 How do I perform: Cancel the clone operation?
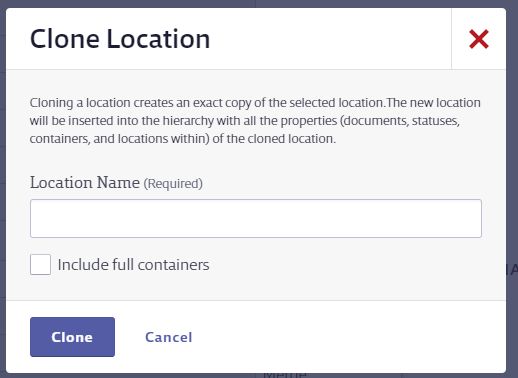(169, 337)
